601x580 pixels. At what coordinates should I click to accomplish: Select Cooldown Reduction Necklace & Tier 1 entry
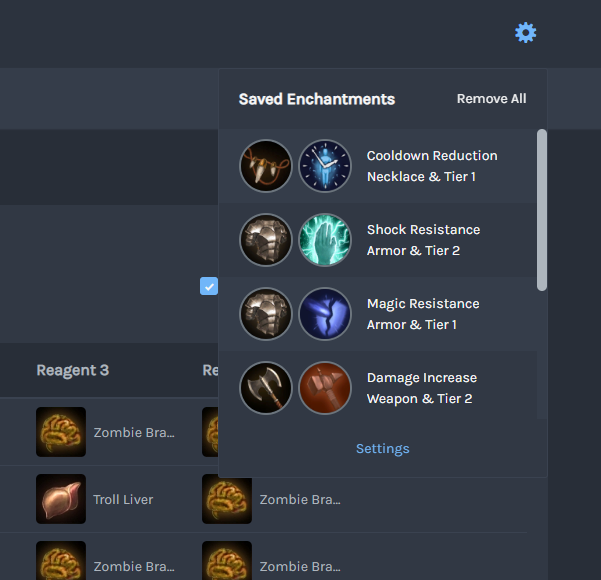[378, 166]
